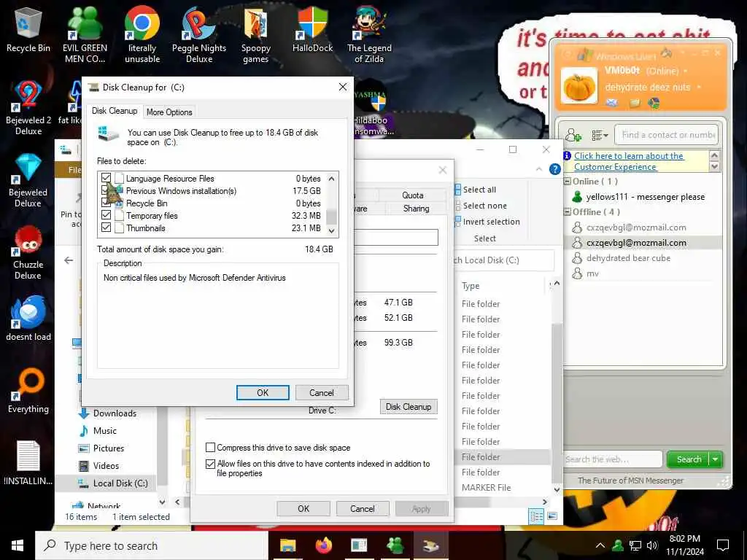
Task: Launch Peggle Nights Deluxe shortcut
Action: (199, 34)
